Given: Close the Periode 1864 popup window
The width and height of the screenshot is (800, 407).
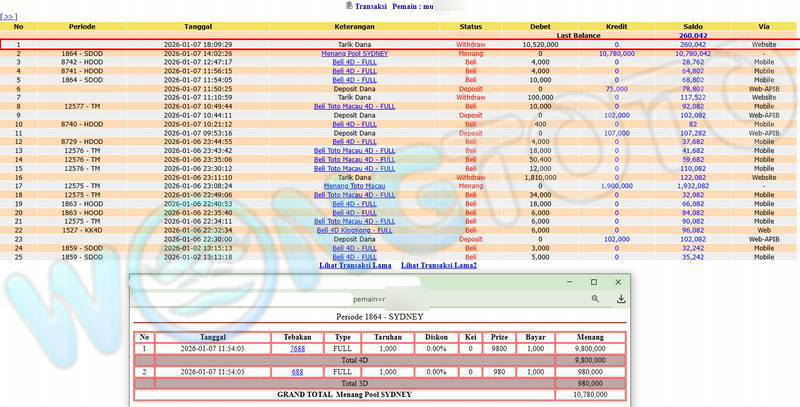Looking at the screenshot, I should click(x=619, y=283).
